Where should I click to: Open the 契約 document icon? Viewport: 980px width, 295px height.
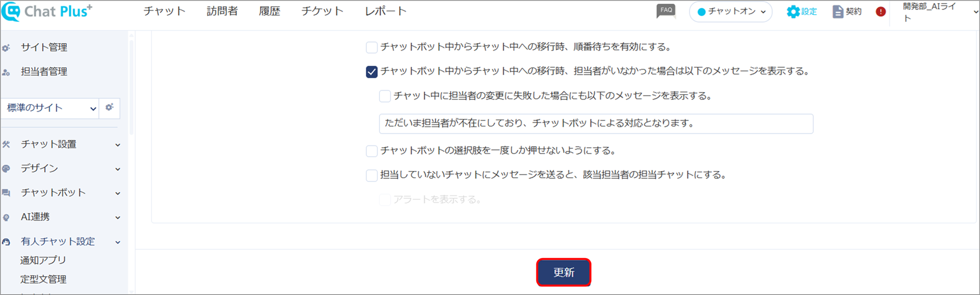pyautogui.click(x=837, y=12)
